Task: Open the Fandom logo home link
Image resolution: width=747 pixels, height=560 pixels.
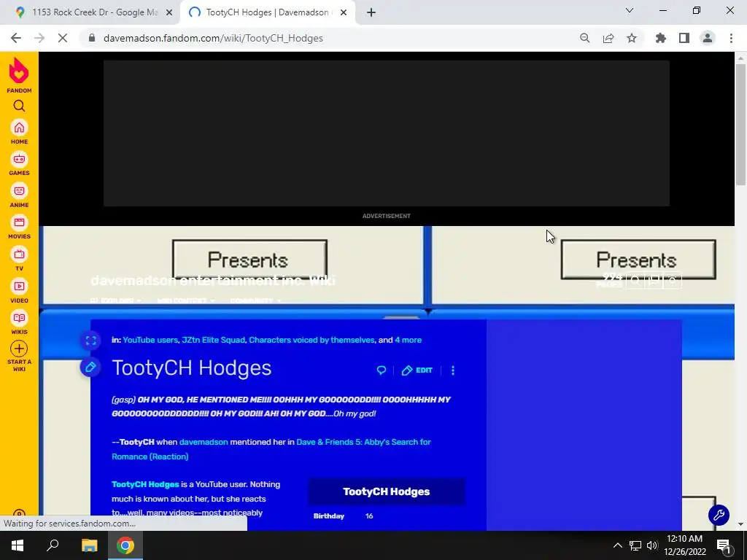Action: click(x=19, y=75)
